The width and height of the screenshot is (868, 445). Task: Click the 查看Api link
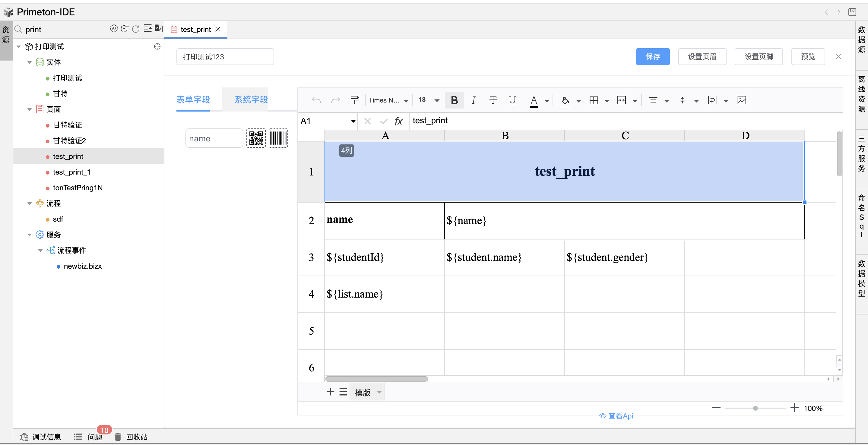pyautogui.click(x=616, y=416)
